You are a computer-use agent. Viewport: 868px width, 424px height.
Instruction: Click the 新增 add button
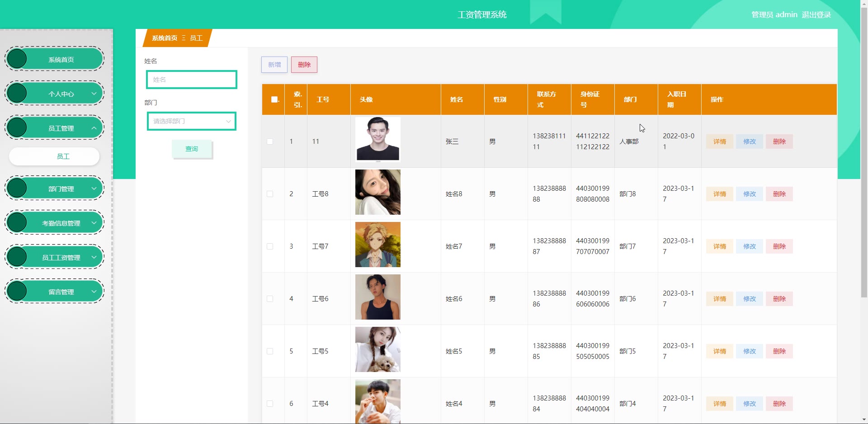point(274,65)
